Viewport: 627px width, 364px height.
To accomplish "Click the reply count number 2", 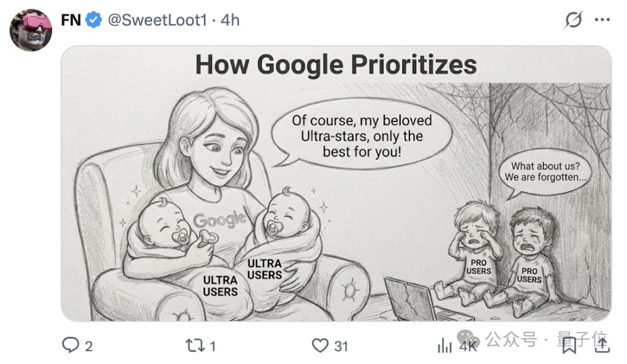I will pyautogui.click(x=89, y=347).
